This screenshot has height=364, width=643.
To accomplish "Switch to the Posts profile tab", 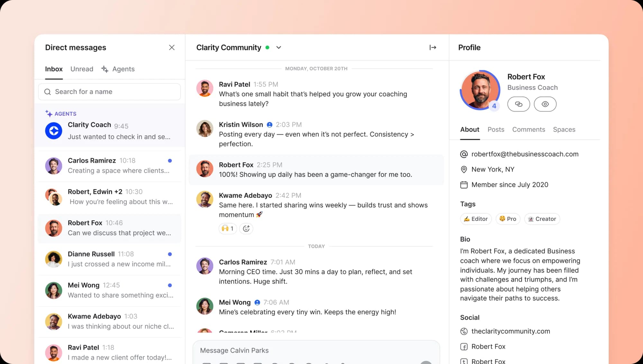I will tap(496, 129).
